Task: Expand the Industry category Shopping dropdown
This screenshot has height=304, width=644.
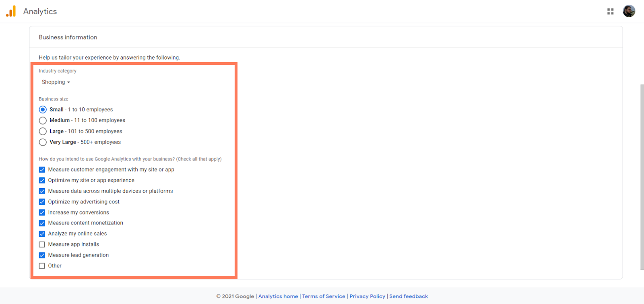Action: tap(56, 82)
